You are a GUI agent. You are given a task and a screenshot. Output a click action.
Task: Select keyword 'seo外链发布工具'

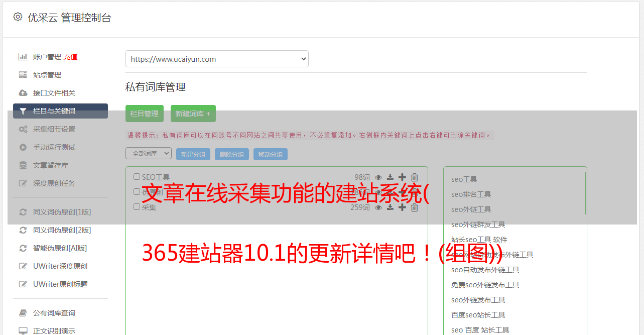pos(478,300)
